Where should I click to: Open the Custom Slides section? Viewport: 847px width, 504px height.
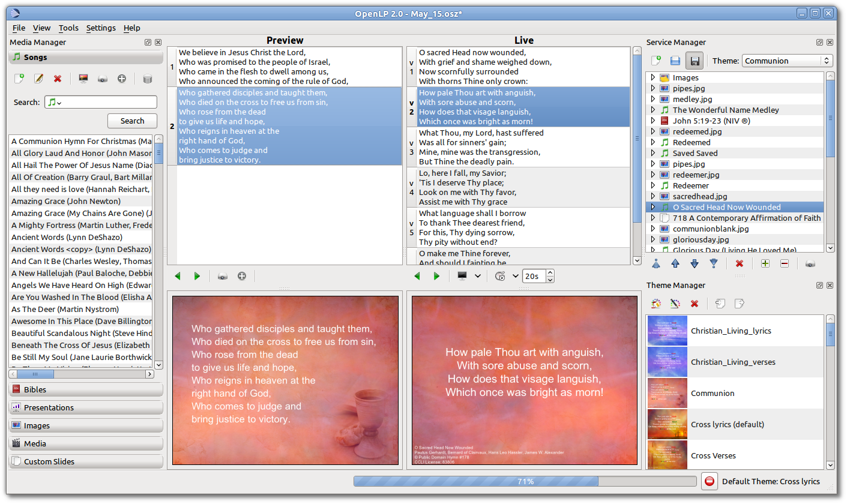[86, 461]
